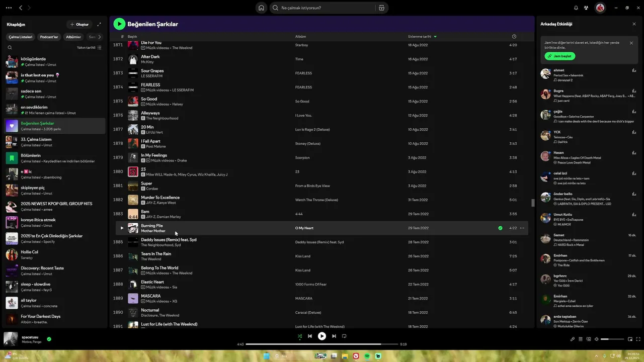
Task: Open the notifications bell
Action: 576,8
